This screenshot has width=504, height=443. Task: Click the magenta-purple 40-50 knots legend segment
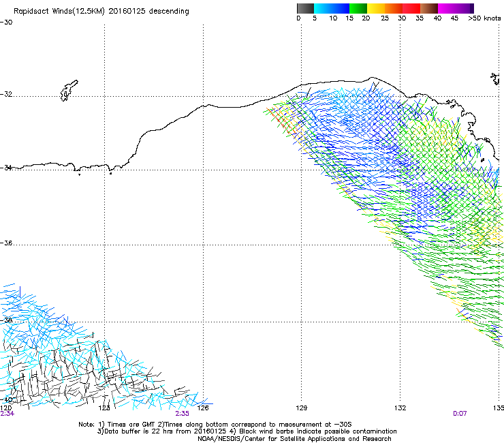pos(456,8)
